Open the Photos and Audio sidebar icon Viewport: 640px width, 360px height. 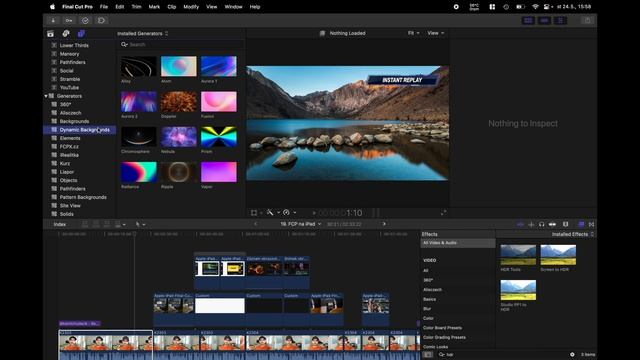click(66, 33)
